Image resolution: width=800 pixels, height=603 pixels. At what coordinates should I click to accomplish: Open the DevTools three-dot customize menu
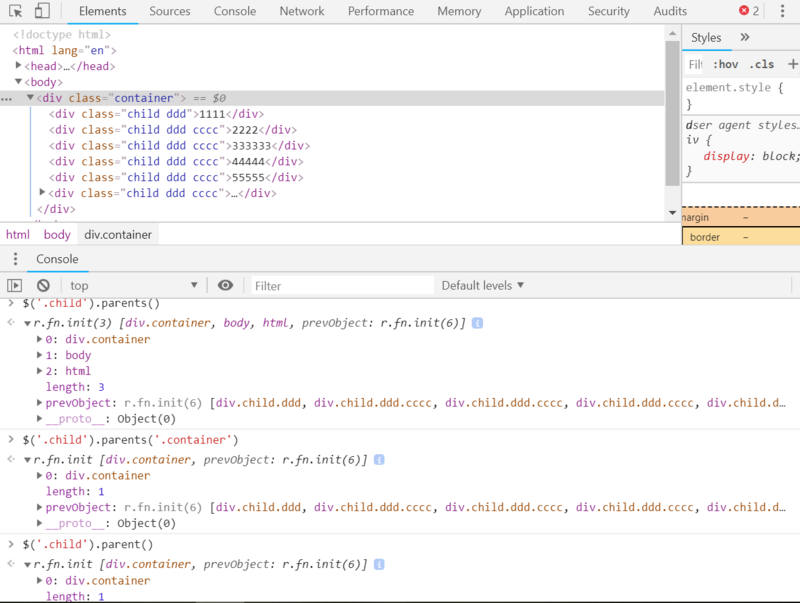[782, 11]
